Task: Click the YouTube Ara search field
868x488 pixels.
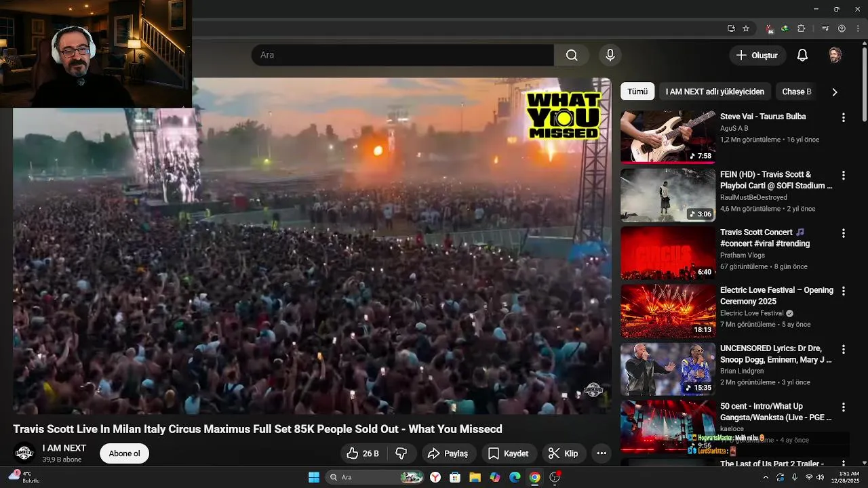Action: (x=403, y=55)
